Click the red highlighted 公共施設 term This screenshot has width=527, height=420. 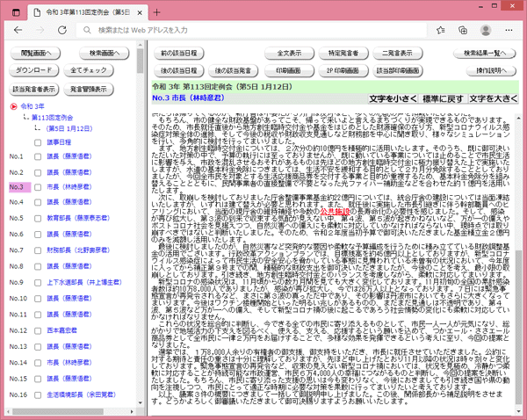pos(336,212)
